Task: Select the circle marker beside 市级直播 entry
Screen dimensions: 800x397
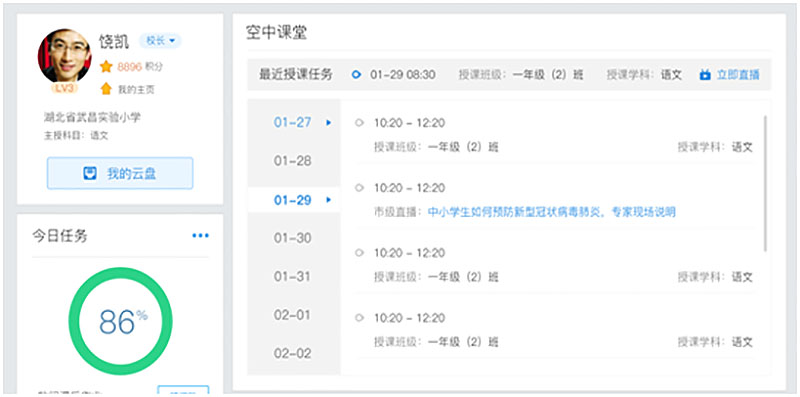Action: tap(359, 188)
